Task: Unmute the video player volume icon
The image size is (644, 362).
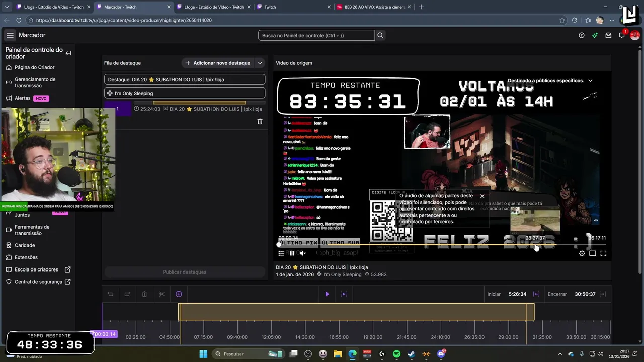Action: coord(302,253)
